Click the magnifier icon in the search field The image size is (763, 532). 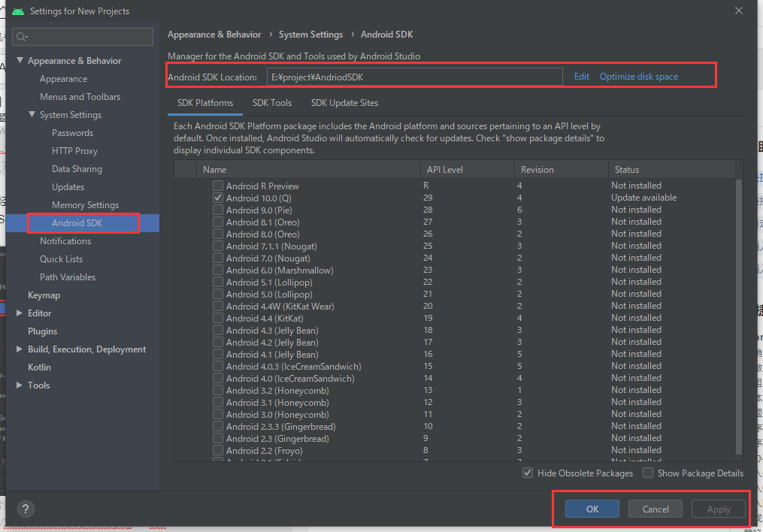22,36
